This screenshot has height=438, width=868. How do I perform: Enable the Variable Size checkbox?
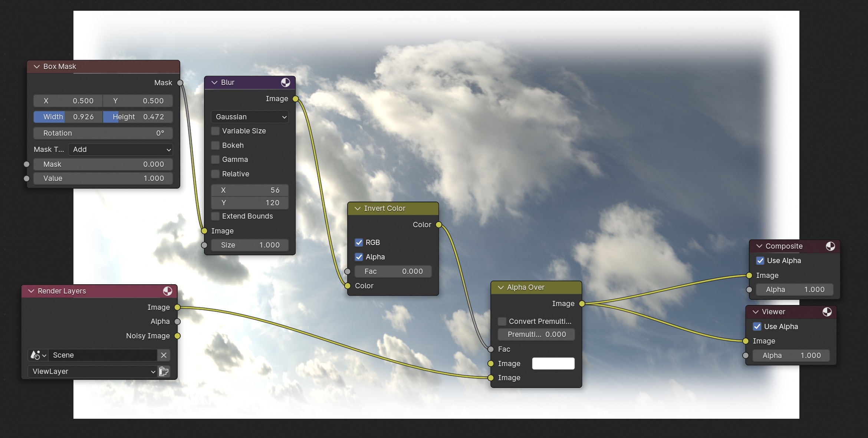215,131
